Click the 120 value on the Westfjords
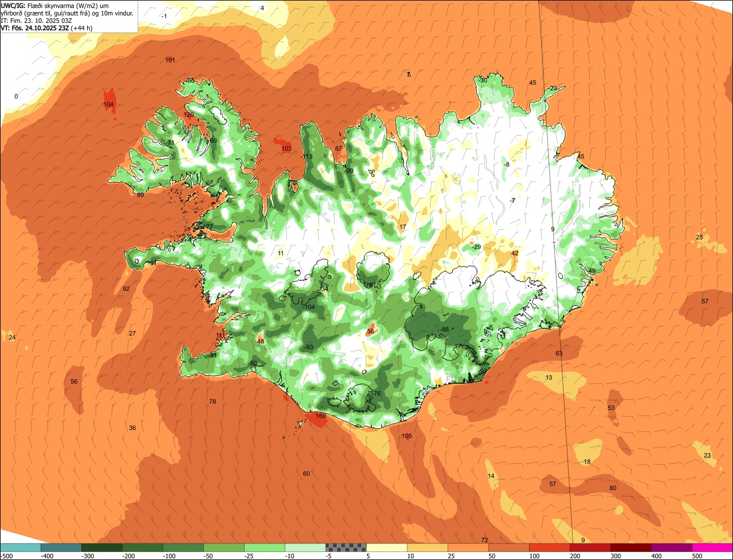 (188, 115)
